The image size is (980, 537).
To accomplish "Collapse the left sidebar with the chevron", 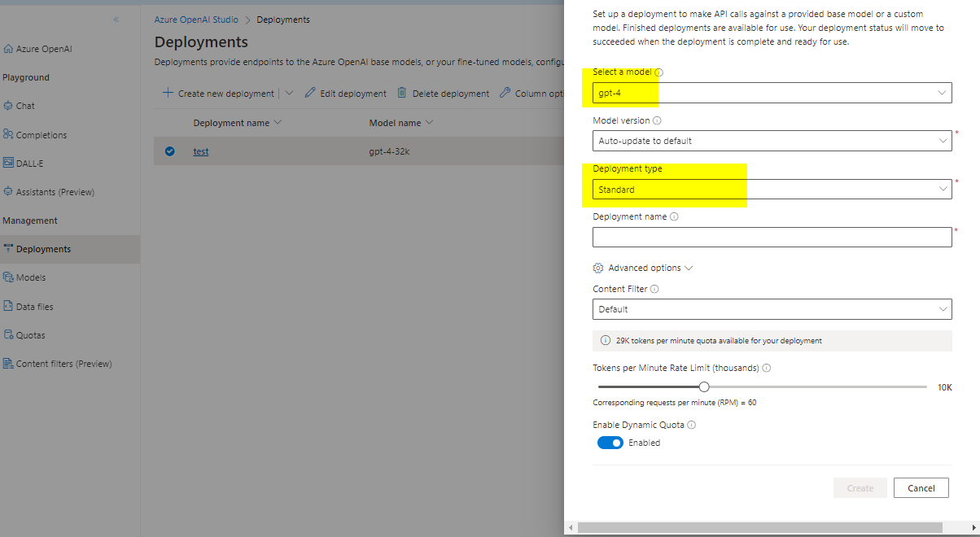I will 116,18.
